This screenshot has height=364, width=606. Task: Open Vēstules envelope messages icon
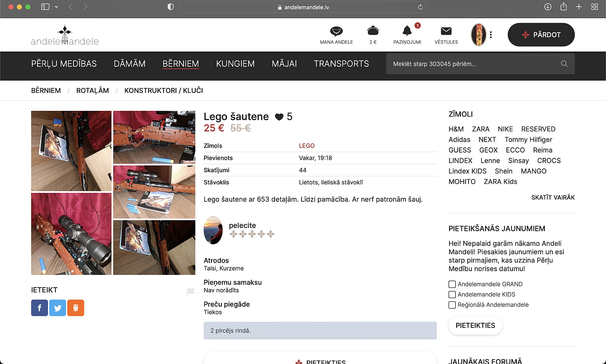pos(446,31)
